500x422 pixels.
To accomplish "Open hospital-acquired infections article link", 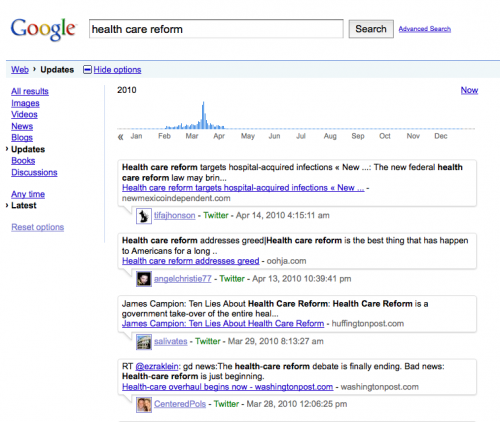I will click(243, 188).
